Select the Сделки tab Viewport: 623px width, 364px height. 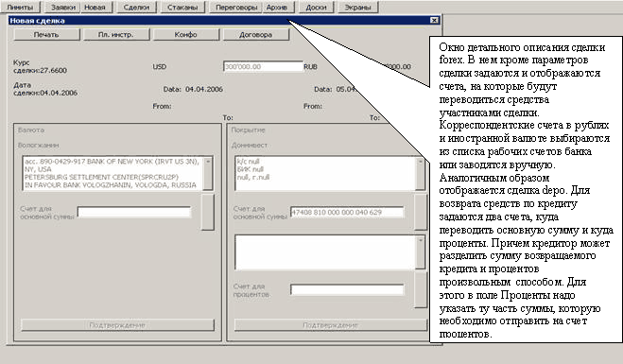(136, 8)
